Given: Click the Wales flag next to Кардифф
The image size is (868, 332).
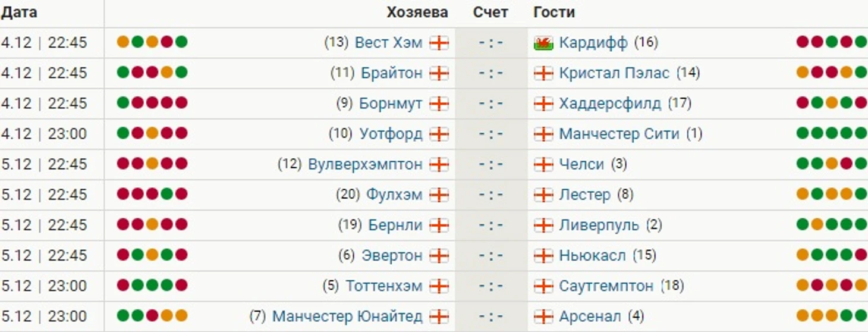Looking at the screenshot, I should pos(543,43).
